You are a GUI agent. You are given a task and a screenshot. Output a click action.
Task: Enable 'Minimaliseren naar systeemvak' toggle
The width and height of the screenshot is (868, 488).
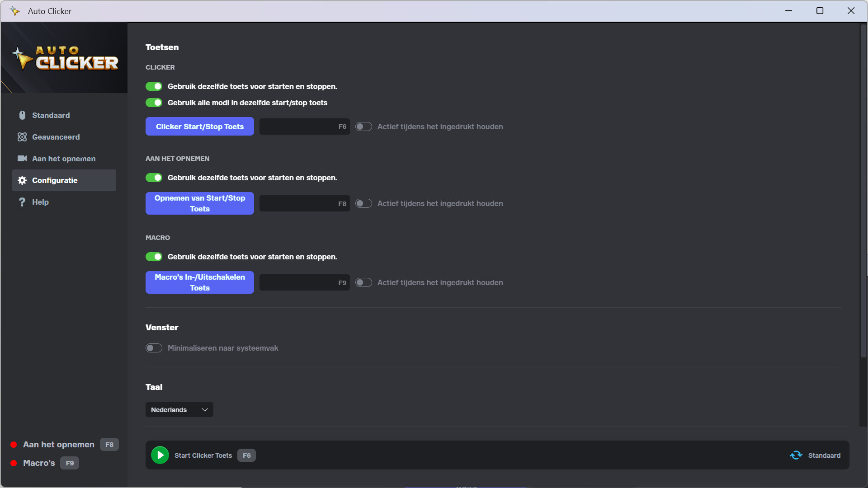pyautogui.click(x=154, y=348)
